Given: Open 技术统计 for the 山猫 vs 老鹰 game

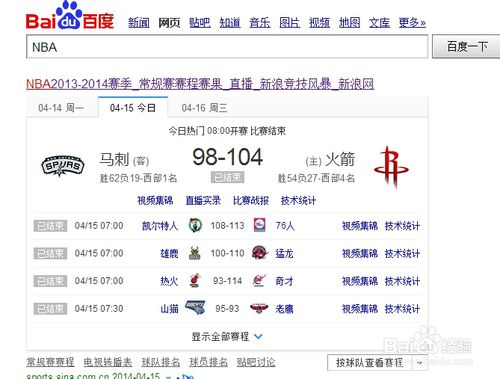Looking at the screenshot, I should 402,309.
